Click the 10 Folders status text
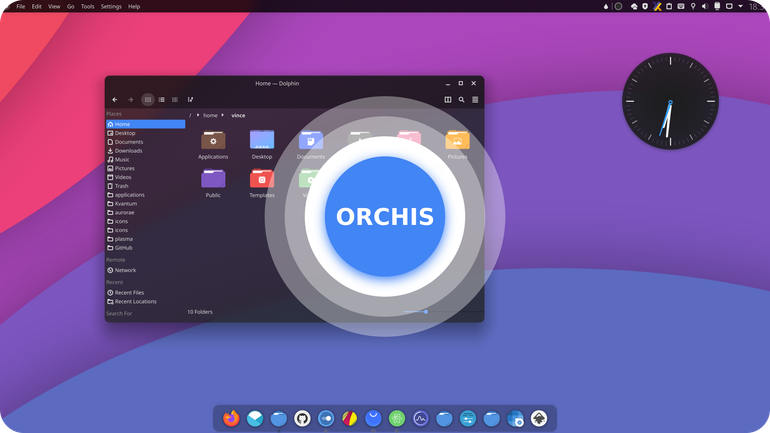This screenshot has height=433, width=770. coord(200,312)
